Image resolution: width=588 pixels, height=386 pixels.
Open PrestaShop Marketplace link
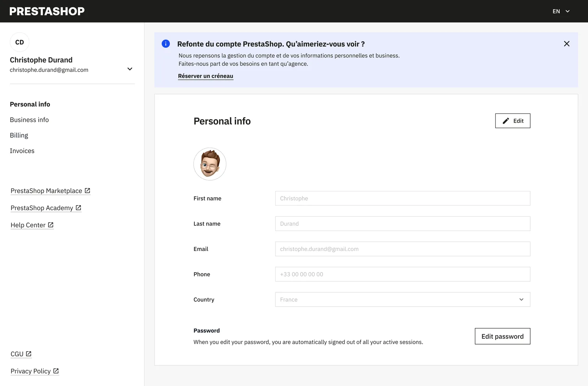pyautogui.click(x=50, y=191)
